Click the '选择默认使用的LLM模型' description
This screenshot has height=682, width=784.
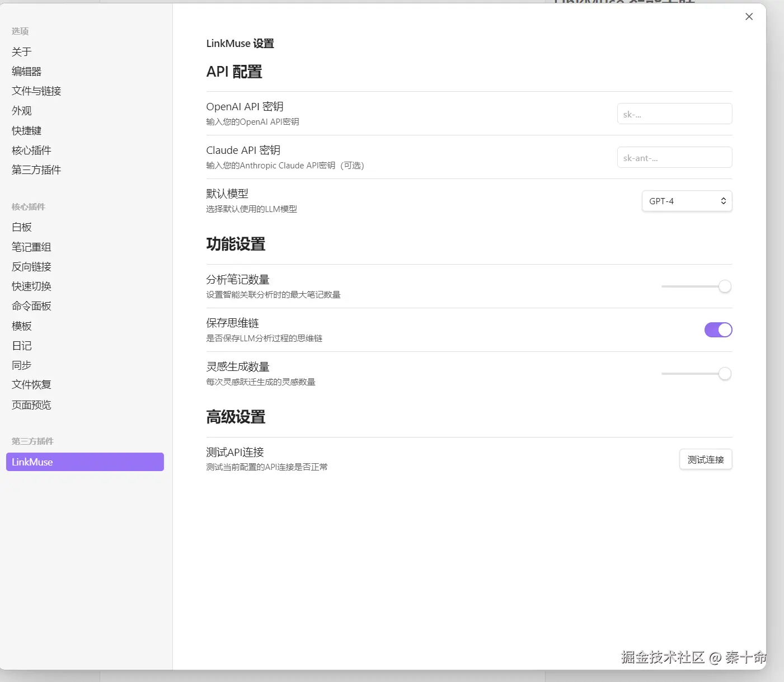tap(251, 209)
